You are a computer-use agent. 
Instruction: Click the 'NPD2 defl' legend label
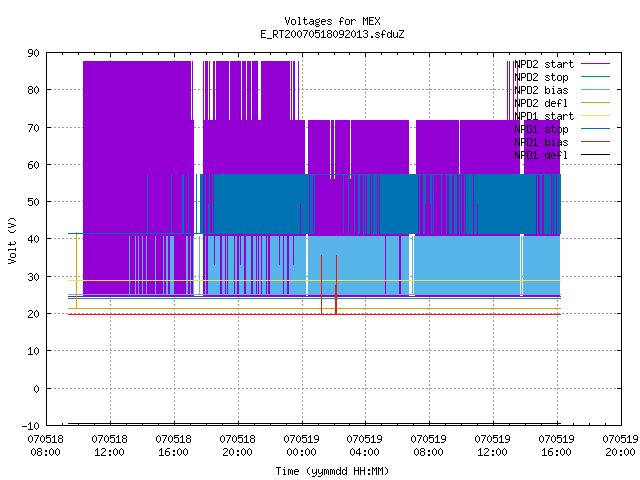pyautogui.click(x=541, y=103)
